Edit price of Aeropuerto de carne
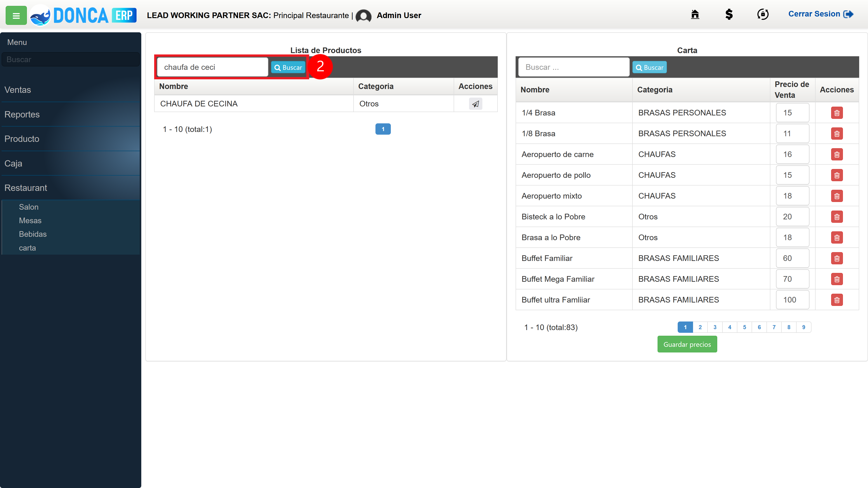868x488 pixels. (792, 154)
